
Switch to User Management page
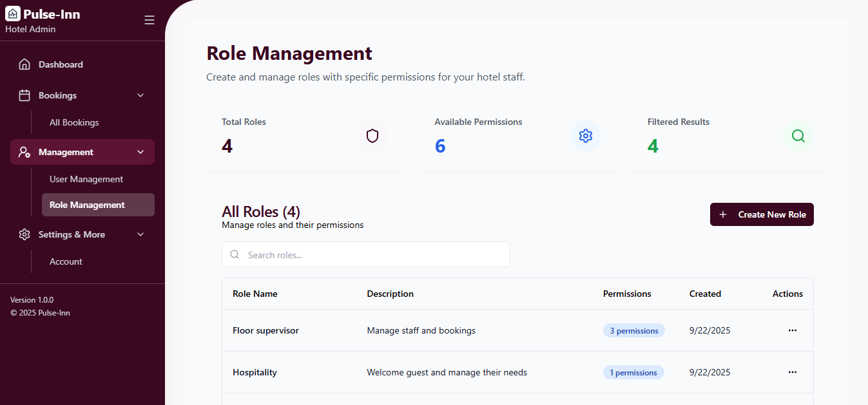pyautogui.click(x=86, y=179)
